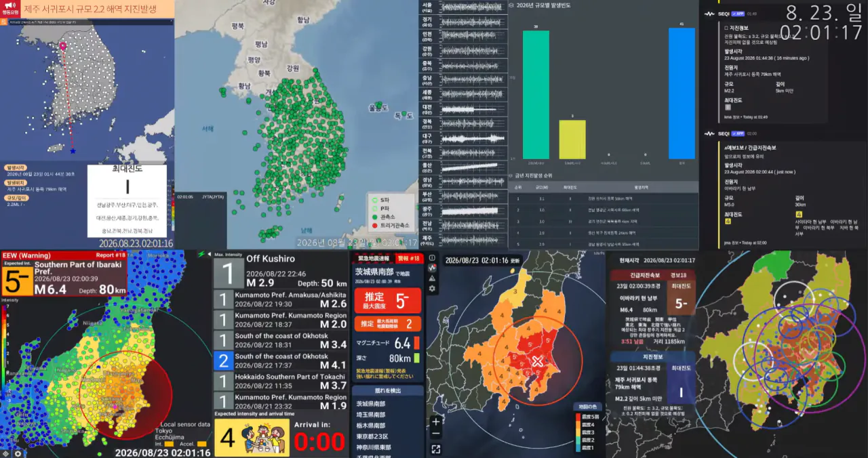Select the Okhotsk M4.1 intensity 2 entry
This screenshot has height=458, width=868.
click(281, 360)
